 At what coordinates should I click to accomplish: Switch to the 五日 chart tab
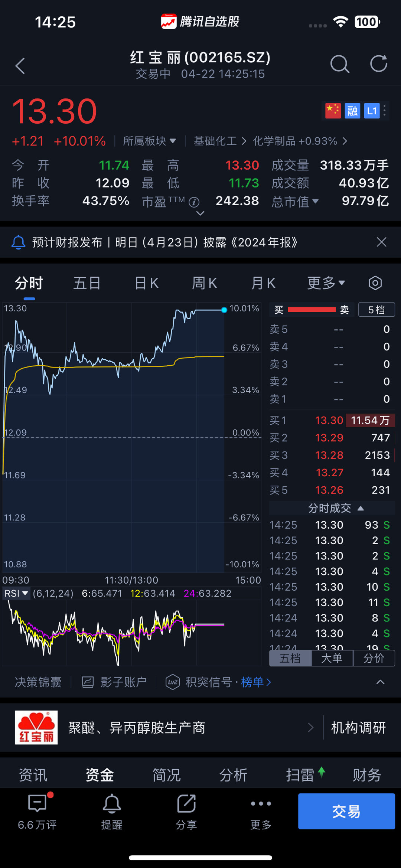coord(87,283)
